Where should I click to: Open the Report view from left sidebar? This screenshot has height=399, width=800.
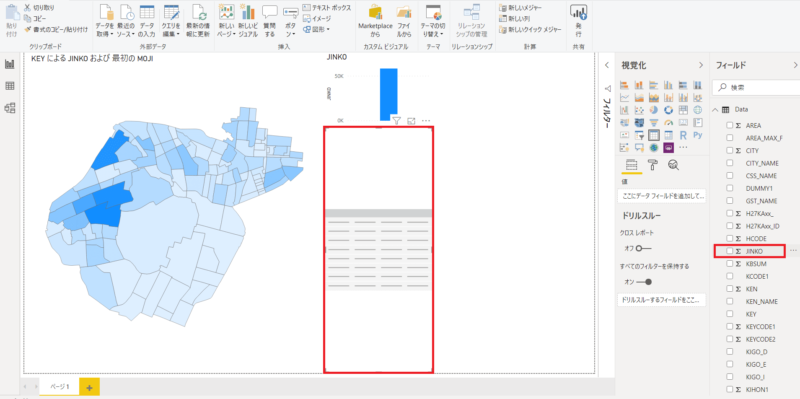[x=10, y=64]
